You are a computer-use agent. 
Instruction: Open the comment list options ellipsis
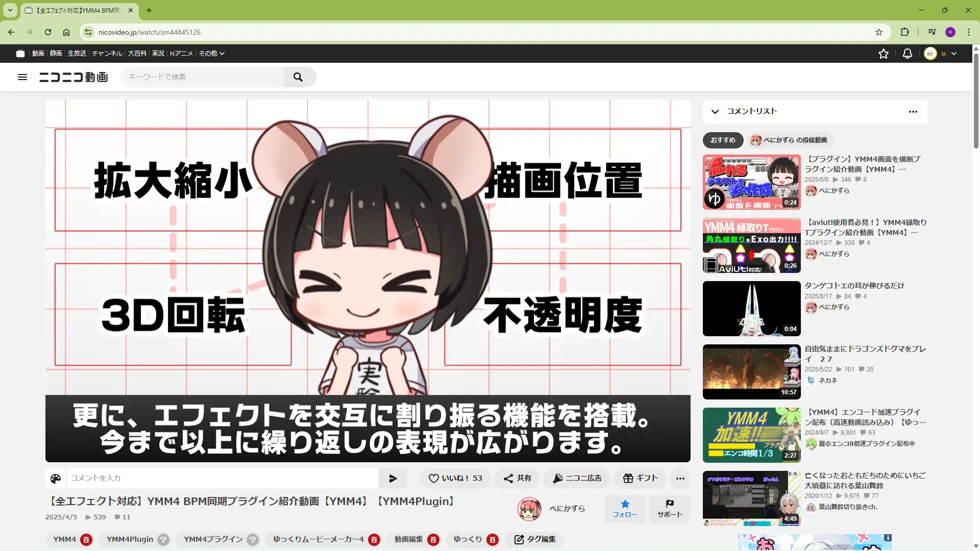(x=913, y=112)
